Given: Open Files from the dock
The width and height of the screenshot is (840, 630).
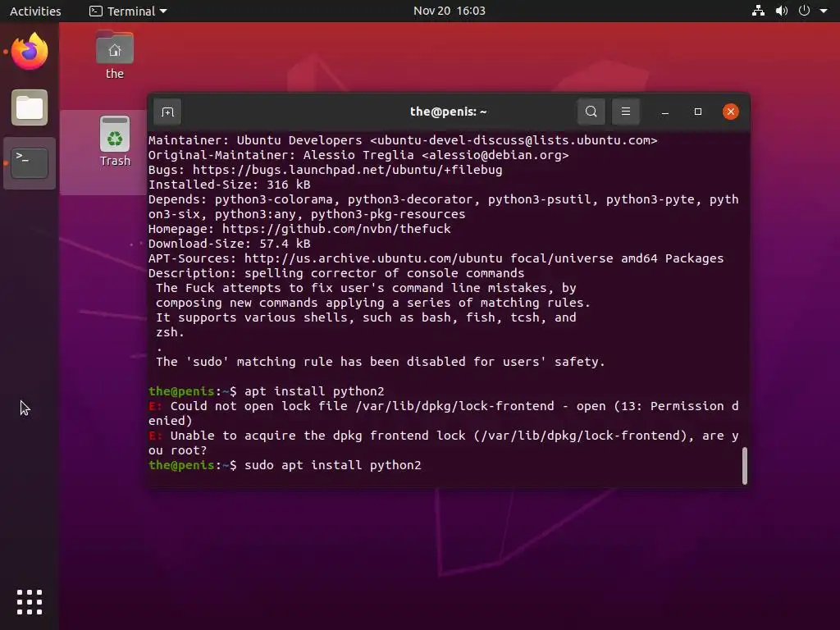Looking at the screenshot, I should [x=30, y=107].
